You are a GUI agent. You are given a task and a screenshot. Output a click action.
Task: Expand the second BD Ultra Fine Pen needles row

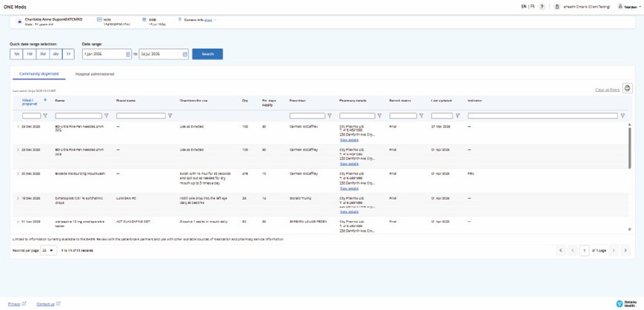coord(18,150)
